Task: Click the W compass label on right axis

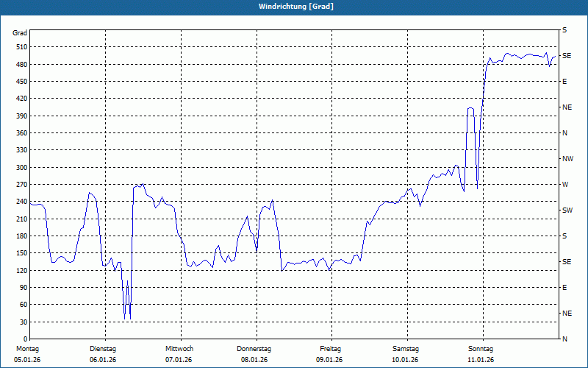Action: tap(565, 185)
